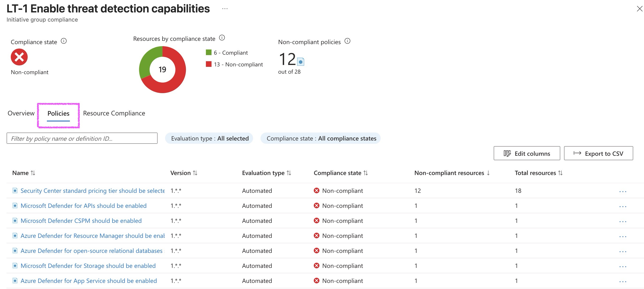
Task: Open the ellipsis menu beside the page title
Action: (x=225, y=9)
